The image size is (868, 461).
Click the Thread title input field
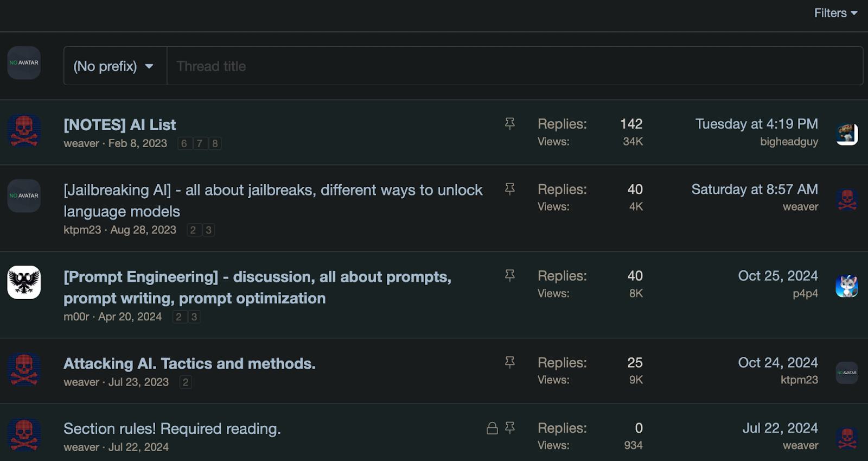515,66
